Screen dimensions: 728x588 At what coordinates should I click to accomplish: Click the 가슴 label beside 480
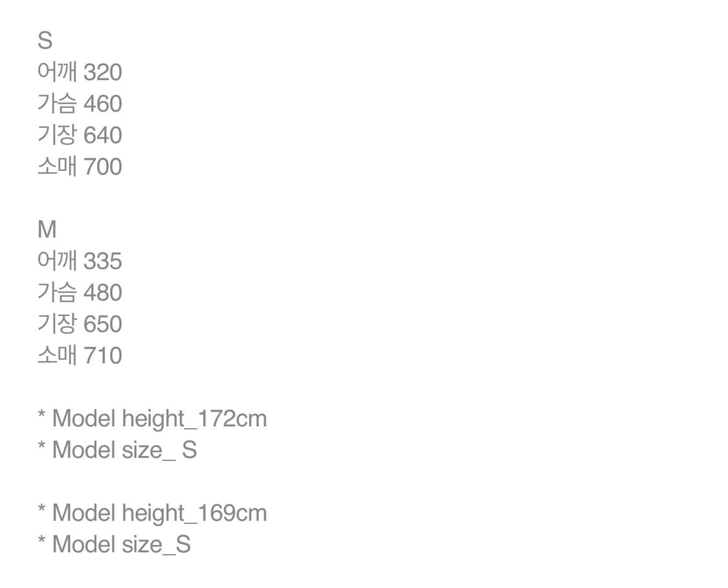pyautogui.click(x=57, y=292)
